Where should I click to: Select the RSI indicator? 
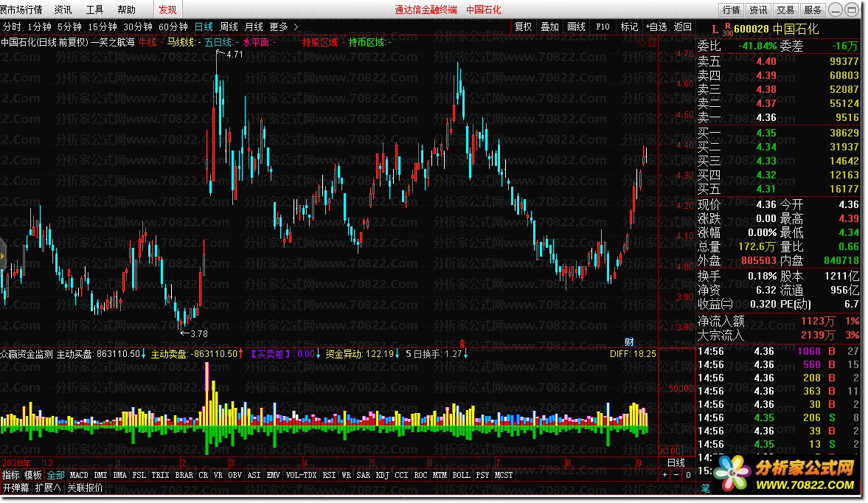329,475
